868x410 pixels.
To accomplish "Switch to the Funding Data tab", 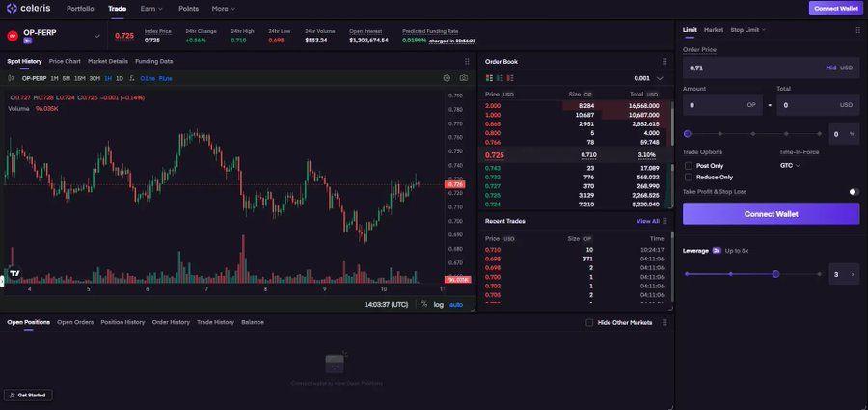I will 153,61.
